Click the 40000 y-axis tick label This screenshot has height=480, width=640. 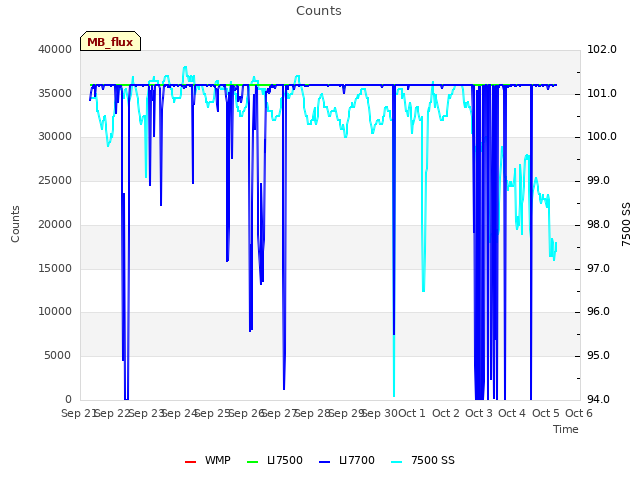[55, 49]
